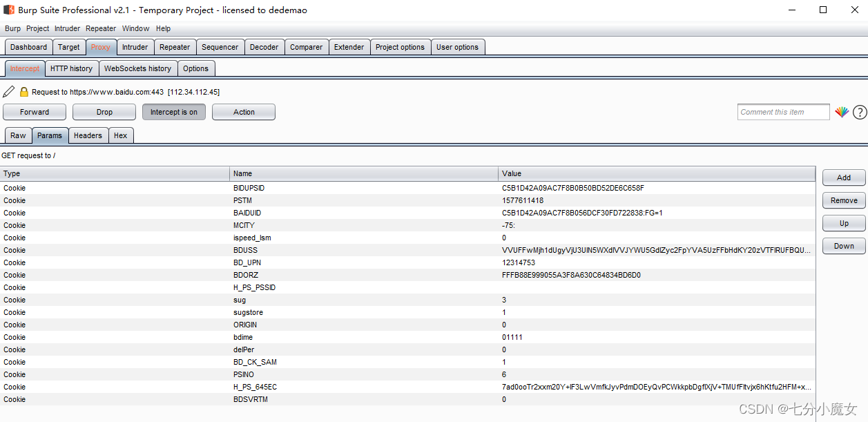This screenshot has width=868, height=422.
Task: Switch to the Dashboard tab
Action: tap(29, 47)
